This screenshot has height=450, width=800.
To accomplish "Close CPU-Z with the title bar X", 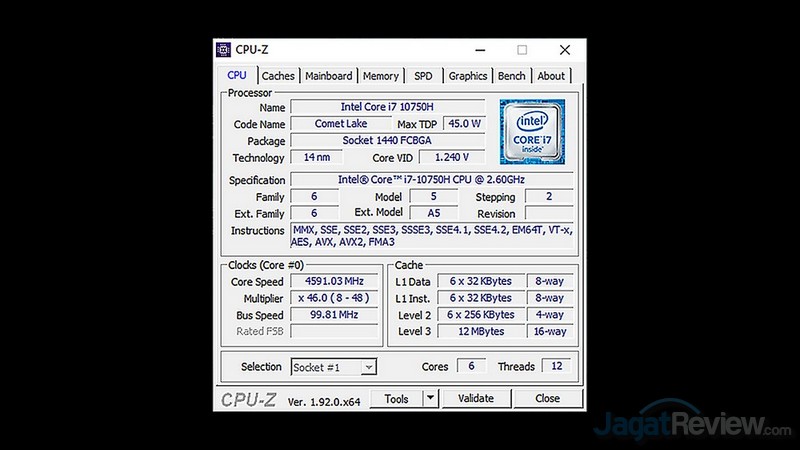I will coord(565,50).
